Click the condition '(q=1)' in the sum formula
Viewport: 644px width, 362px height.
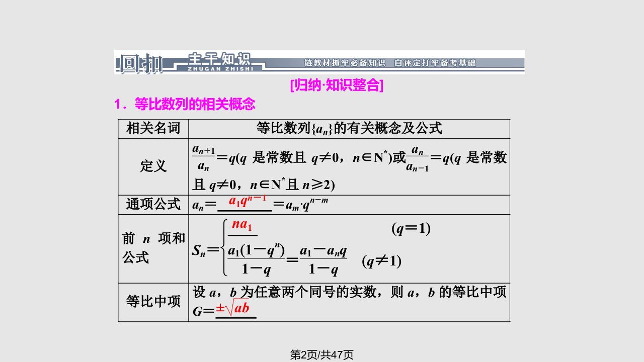click(x=411, y=229)
